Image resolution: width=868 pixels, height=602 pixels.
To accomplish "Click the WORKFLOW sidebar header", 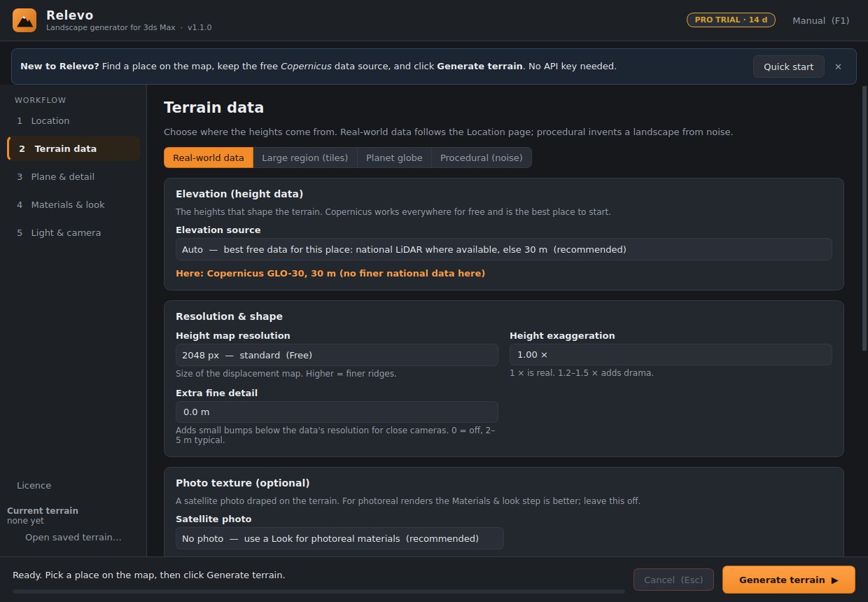I will pos(40,100).
